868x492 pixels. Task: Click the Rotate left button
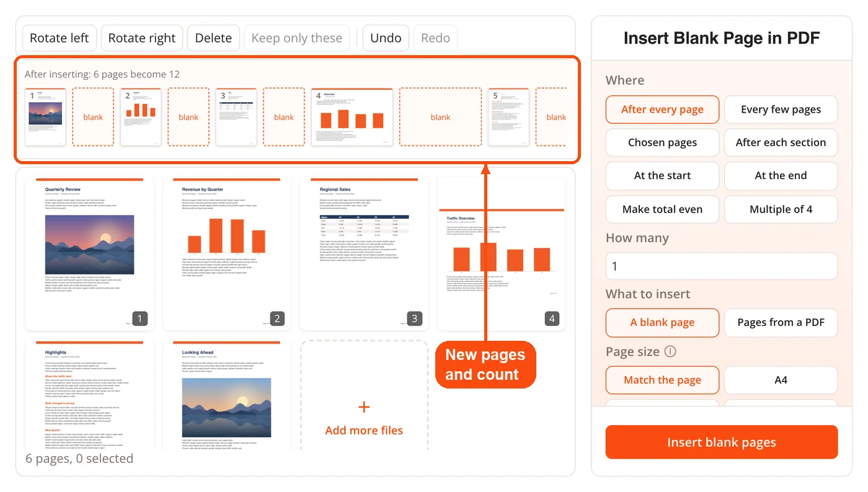(x=60, y=38)
